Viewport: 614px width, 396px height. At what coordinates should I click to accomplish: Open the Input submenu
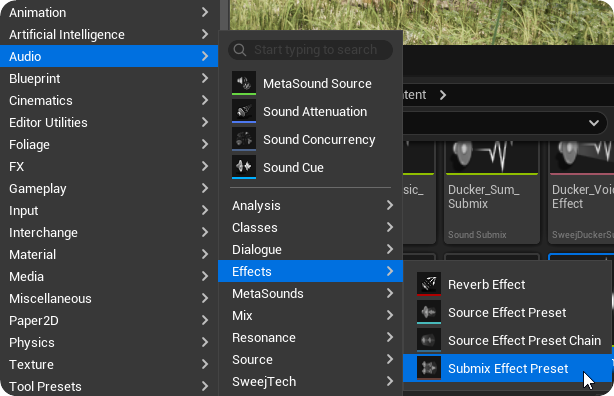point(109,210)
